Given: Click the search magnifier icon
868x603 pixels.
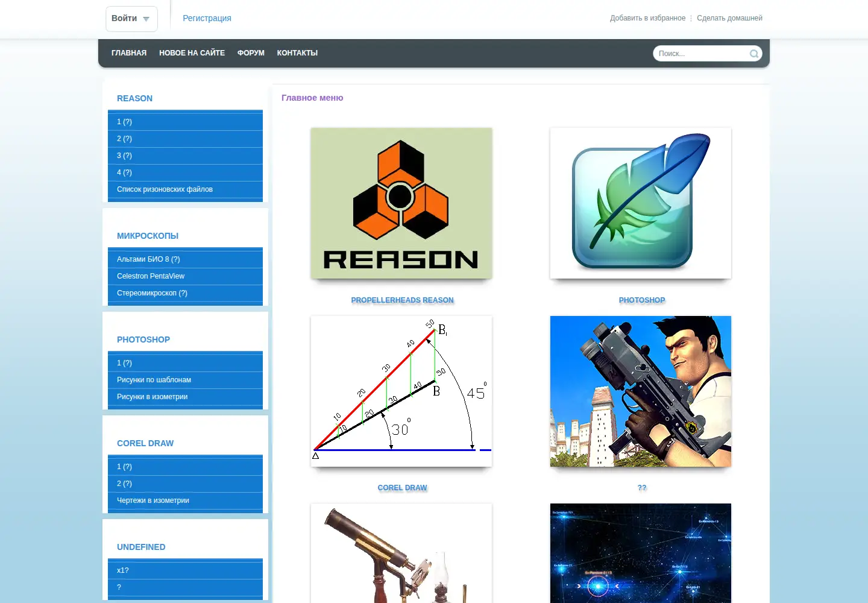Looking at the screenshot, I should pos(753,54).
